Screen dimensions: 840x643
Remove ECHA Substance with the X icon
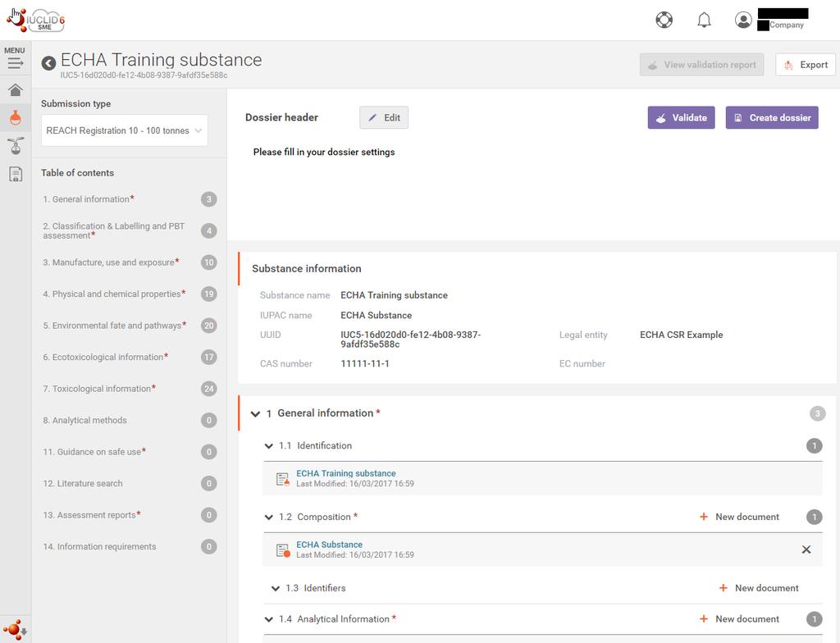806,550
